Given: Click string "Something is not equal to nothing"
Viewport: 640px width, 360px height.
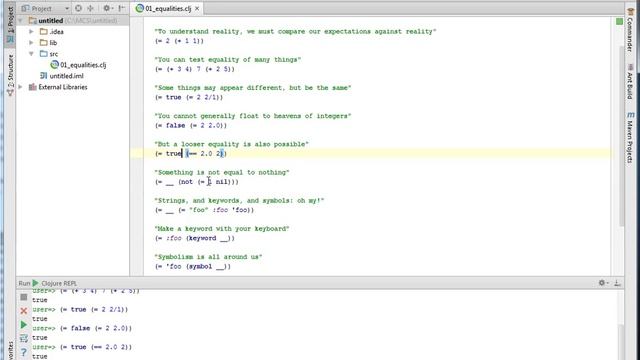Looking at the screenshot, I should (x=222, y=172).
